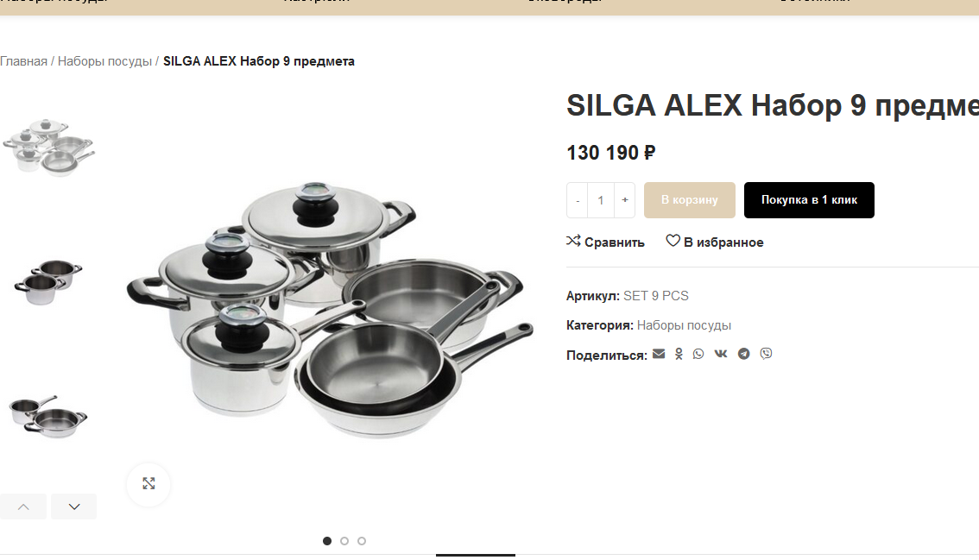Open Главная breadcrumb link
The width and height of the screenshot is (979, 560).
click(23, 61)
